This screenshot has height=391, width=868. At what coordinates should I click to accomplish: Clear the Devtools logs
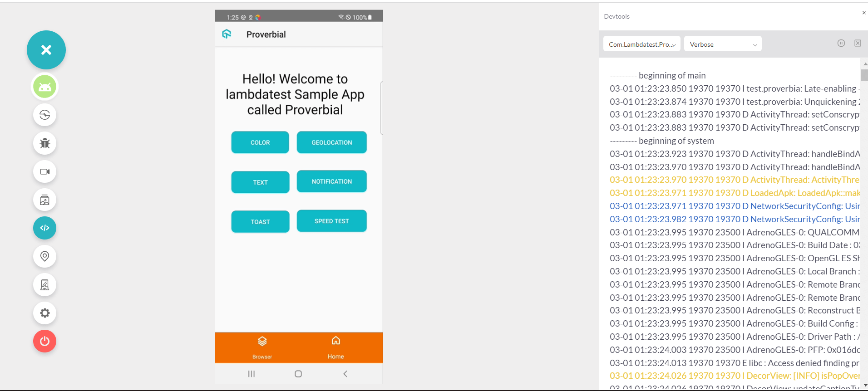click(857, 43)
